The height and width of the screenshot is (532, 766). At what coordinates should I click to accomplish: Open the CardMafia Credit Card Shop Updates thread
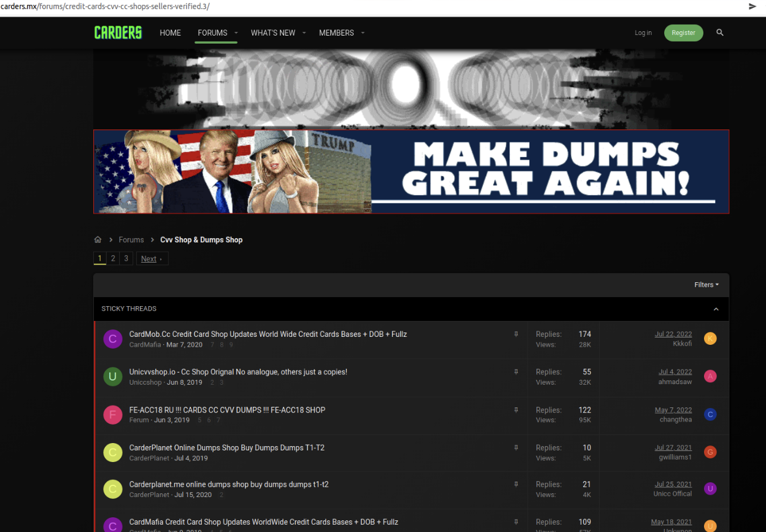point(263,522)
